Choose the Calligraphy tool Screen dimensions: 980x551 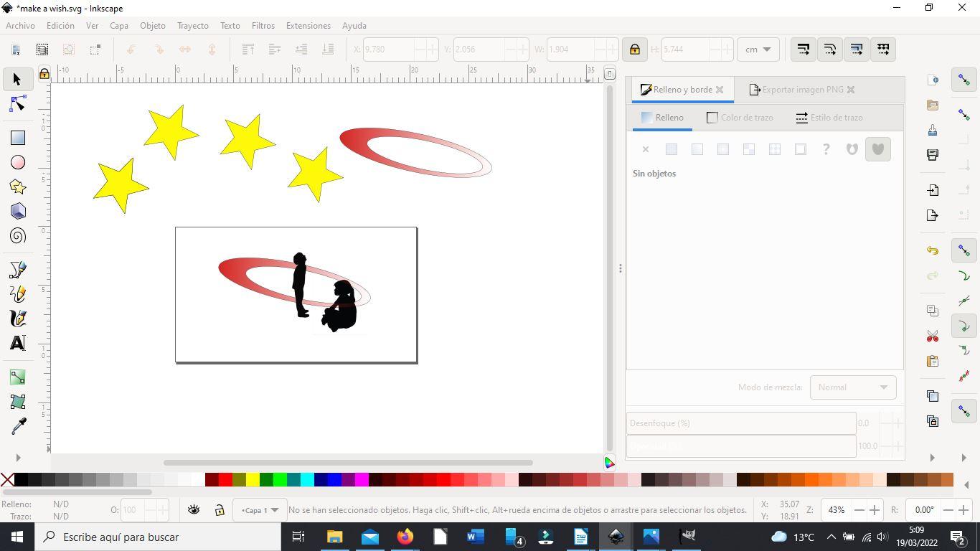pos(17,319)
